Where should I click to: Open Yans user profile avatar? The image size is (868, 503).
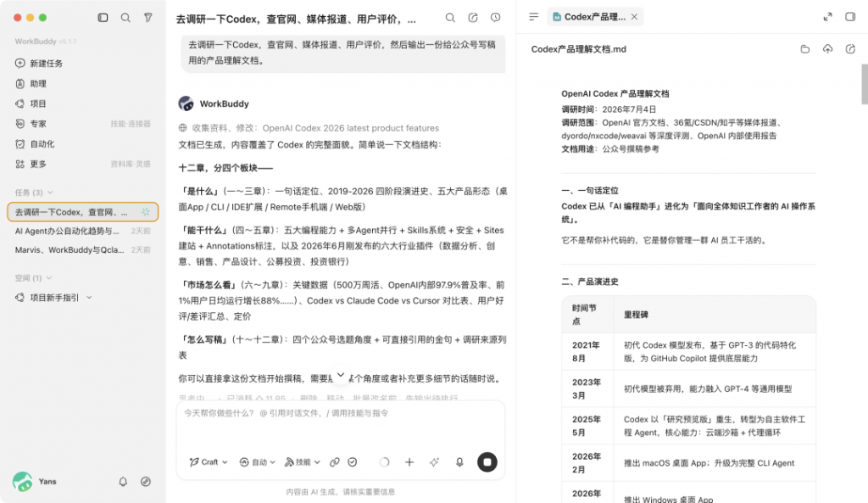[23, 482]
